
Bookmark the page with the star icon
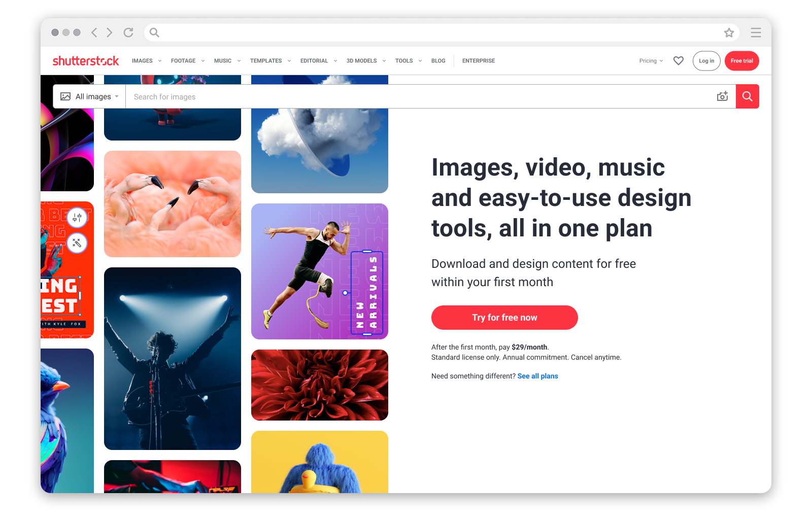click(x=729, y=32)
